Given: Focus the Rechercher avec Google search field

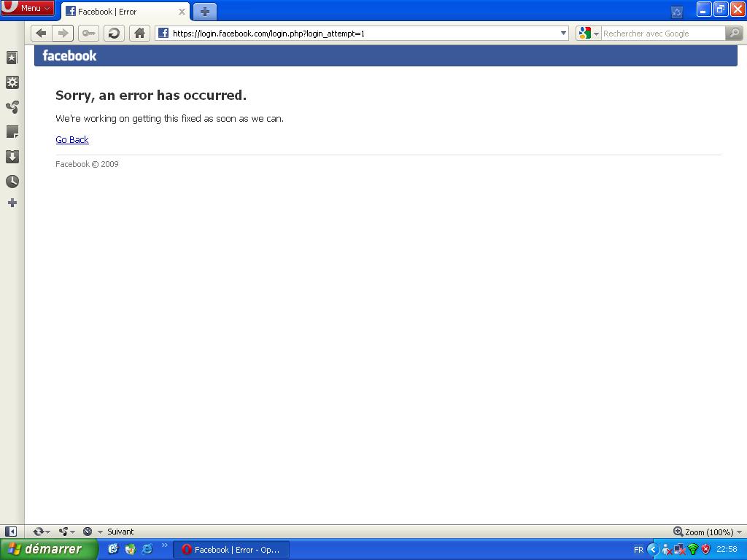Looking at the screenshot, I should 663,34.
